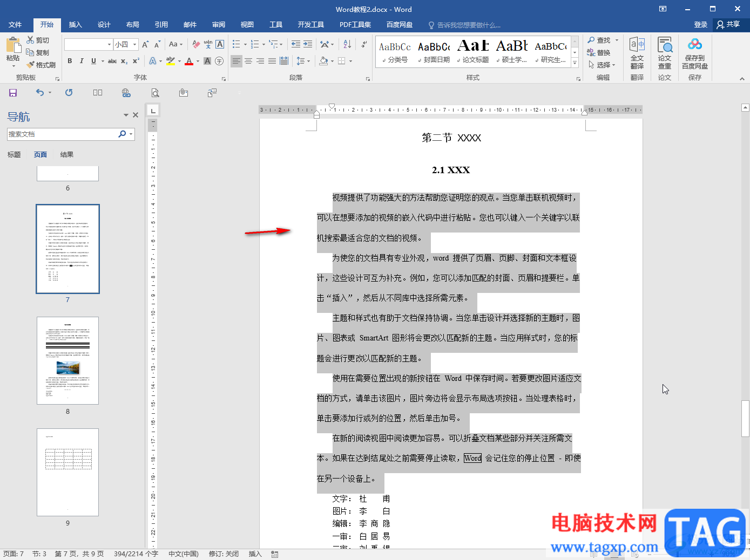Toggle right alignment for paragraph
The image size is (750, 560).
click(260, 61)
